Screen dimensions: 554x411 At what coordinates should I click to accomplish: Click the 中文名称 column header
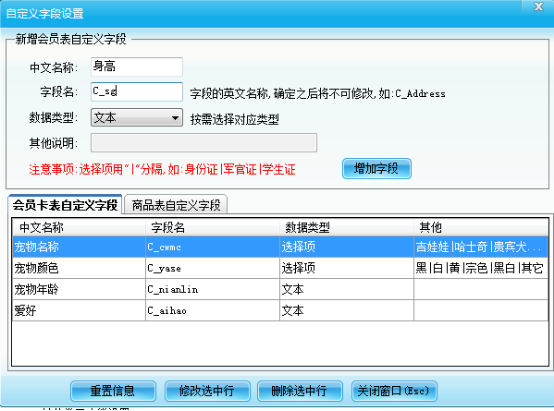pyautogui.click(x=79, y=227)
